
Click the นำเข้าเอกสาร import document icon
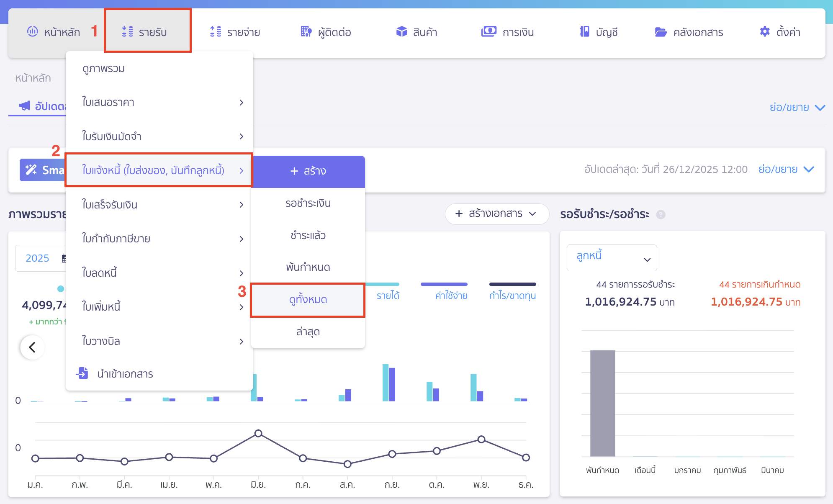click(x=82, y=373)
